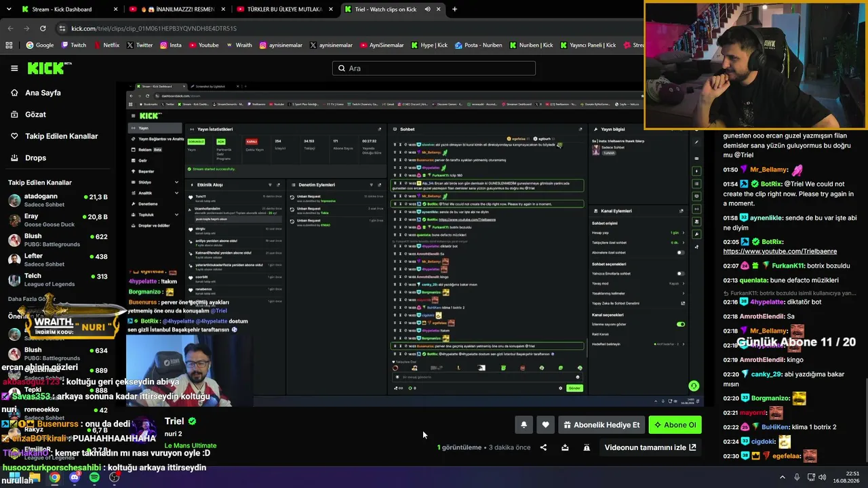Follow Triel with the heart icon
This screenshot has height=488, width=868.
click(x=545, y=425)
